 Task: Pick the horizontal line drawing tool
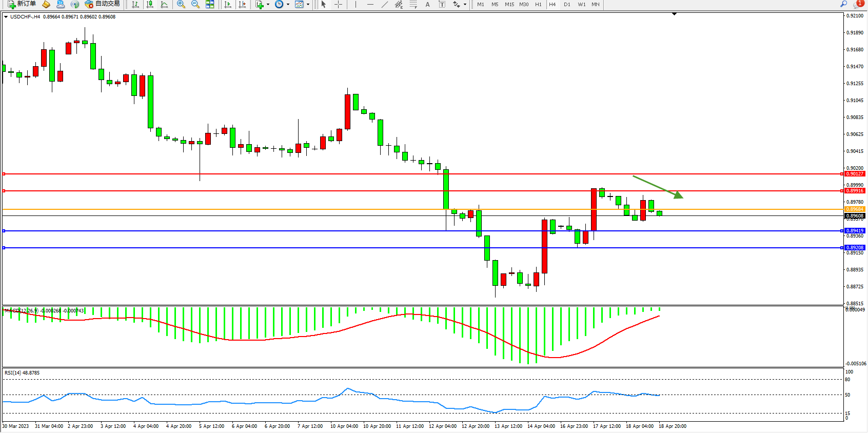pyautogui.click(x=370, y=4)
